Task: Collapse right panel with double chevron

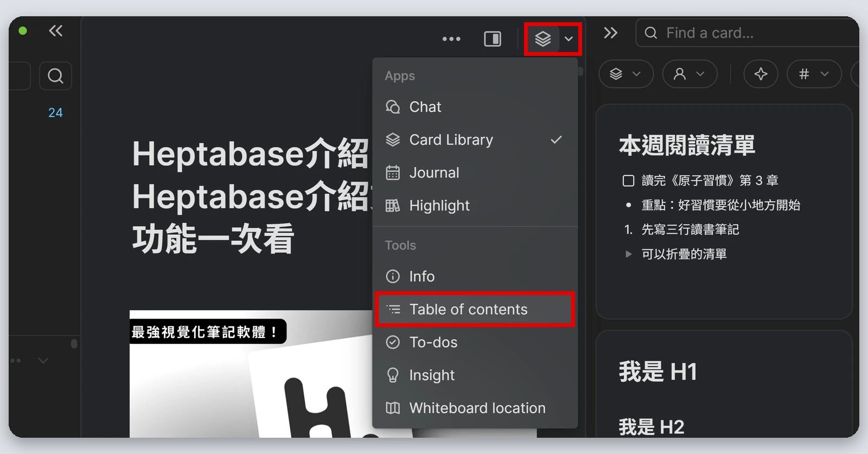Action: pos(611,33)
